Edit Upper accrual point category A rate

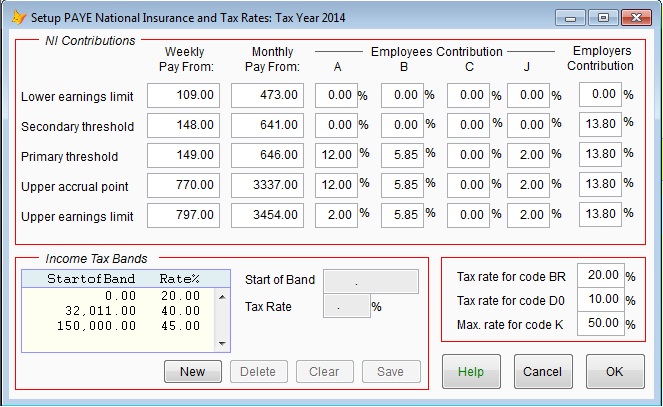coord(336,185)
